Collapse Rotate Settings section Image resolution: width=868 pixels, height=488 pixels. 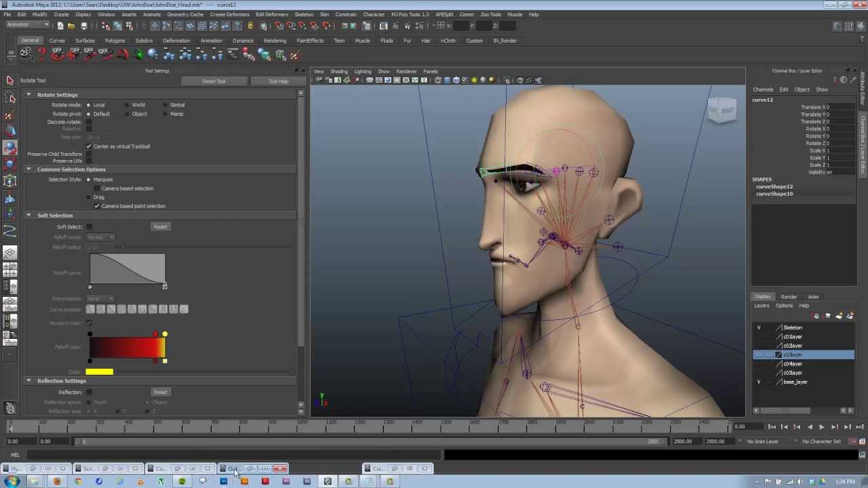point(28,95)
